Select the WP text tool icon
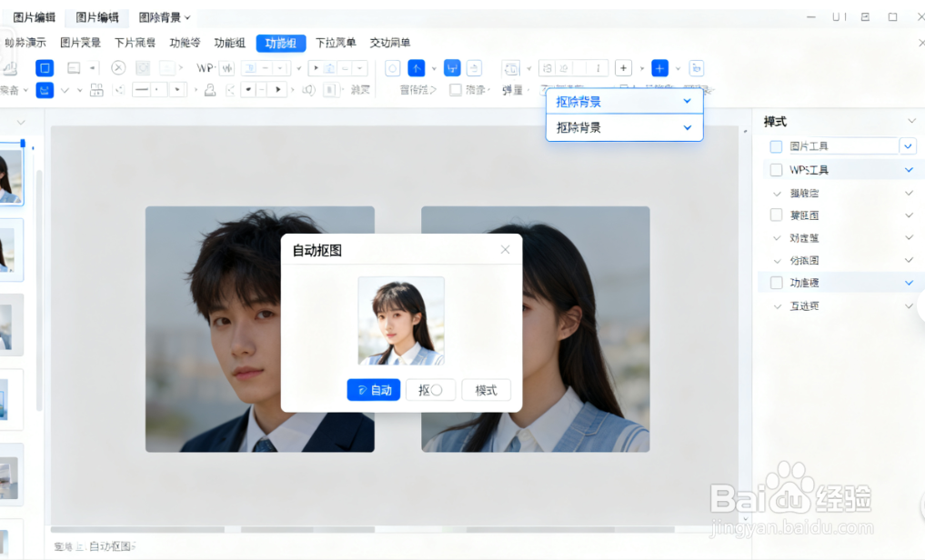This screenshot has width=925, height=560. [206, 67]
